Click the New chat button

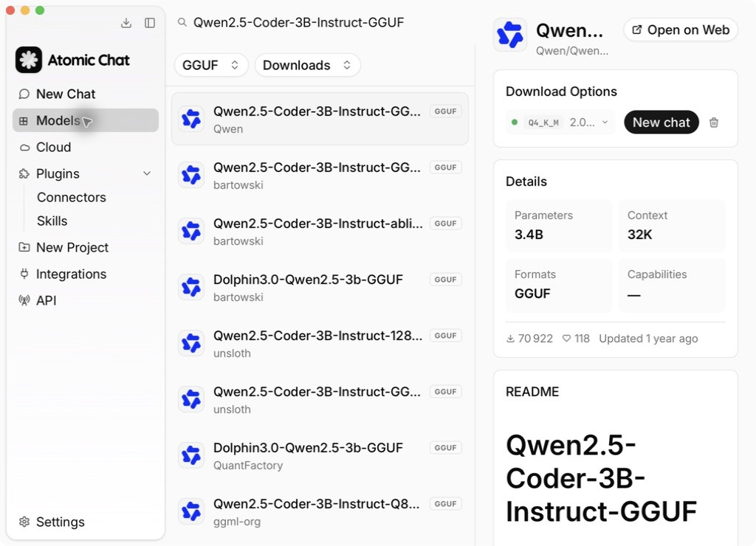(661, 122)
